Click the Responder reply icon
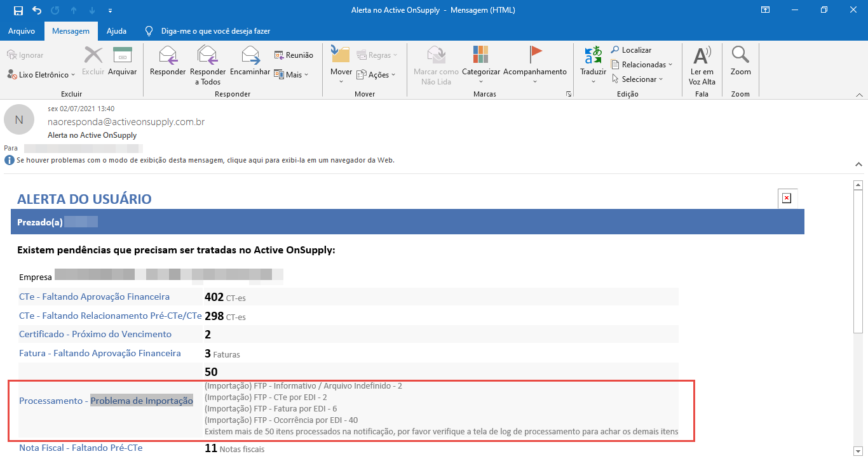This screenshot has width=868, height=461. click(167, 57)
